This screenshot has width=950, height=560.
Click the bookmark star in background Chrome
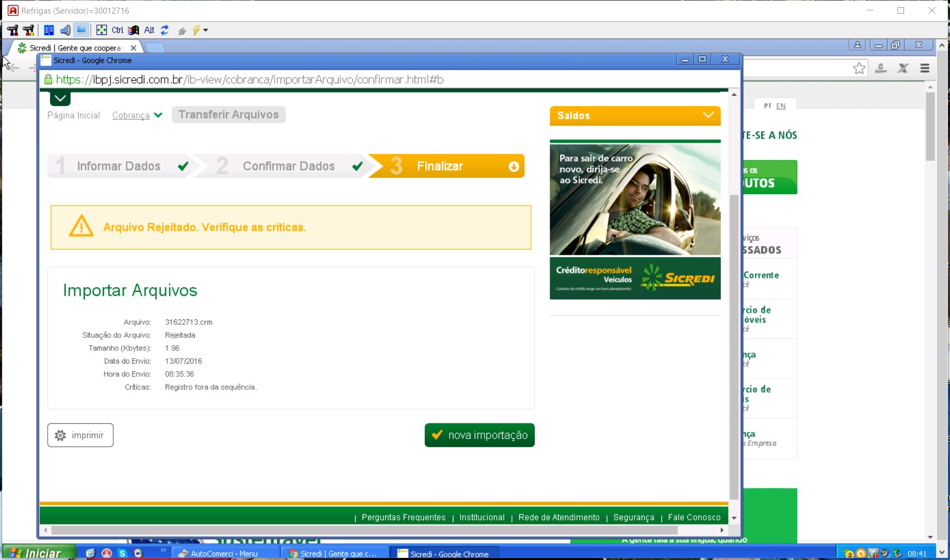click(x=859, y=68)
